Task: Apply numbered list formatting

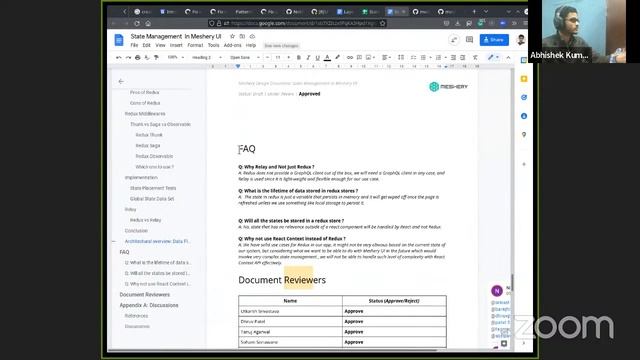Action: 438,58
